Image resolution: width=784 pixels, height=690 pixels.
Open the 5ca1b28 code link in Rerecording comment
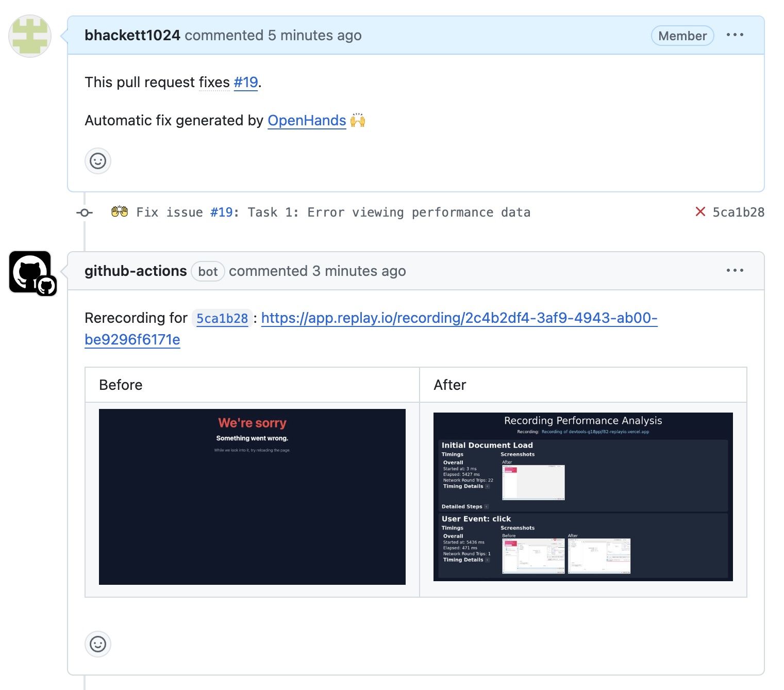(222, 318)
